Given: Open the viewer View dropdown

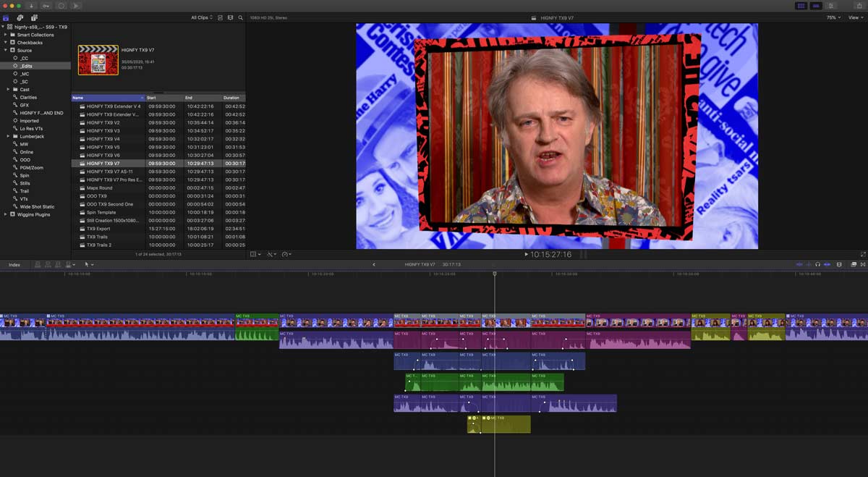Looking at the screenshot, I should [855, 17].
